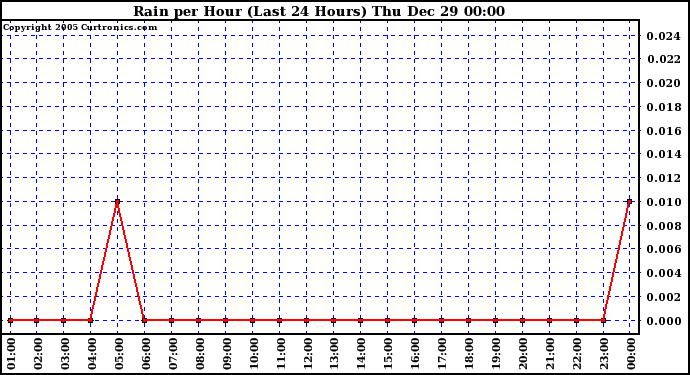The width and height of the screenshot is (690, 375).
Task: Click the 0.008 y-axis label
Action: tap(663, 226)
